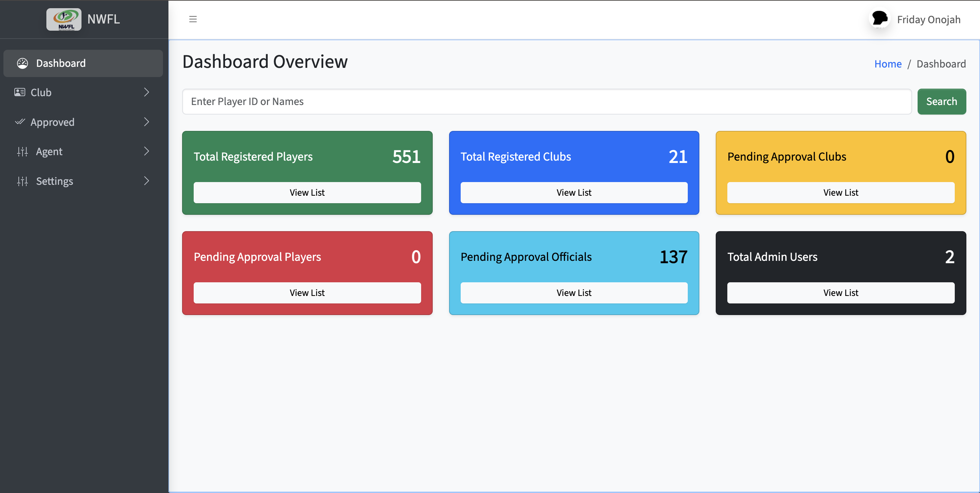
Task: Follow the Home breadcrumb link
Action: click(888, 64)
